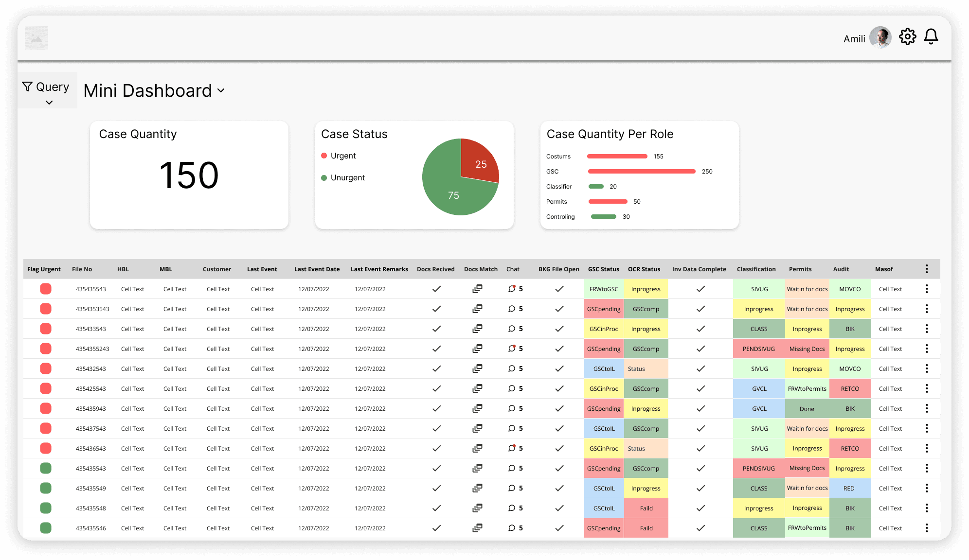Open chat with unread dot for 4354355243
The image size is (969, 560).
pos(512,349)
